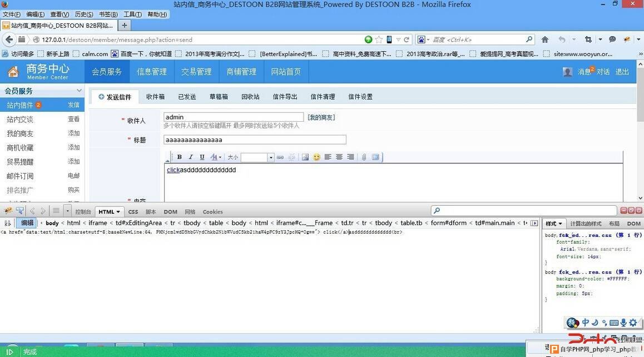Open the 书签(B) bookmarks menu
644x357 pixels.
108,14
